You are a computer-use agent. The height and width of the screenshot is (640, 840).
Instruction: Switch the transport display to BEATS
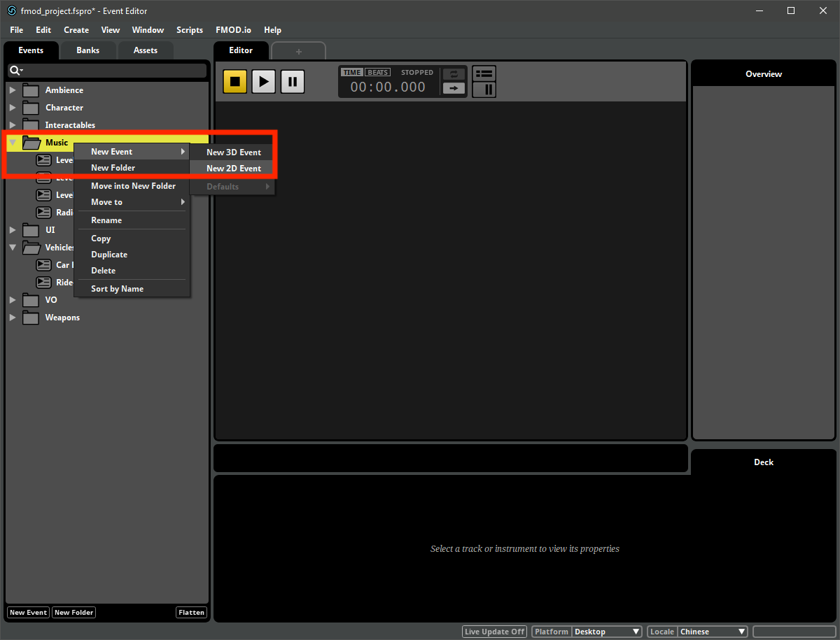tap(378, 71)
